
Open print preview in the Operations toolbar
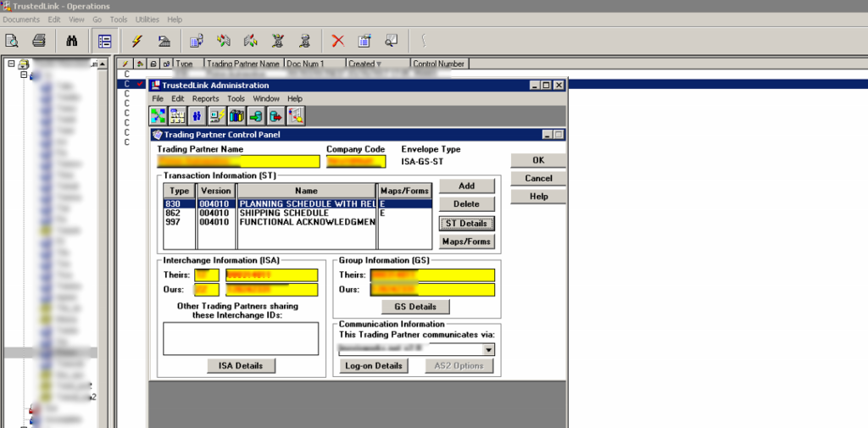coord(12,41)
